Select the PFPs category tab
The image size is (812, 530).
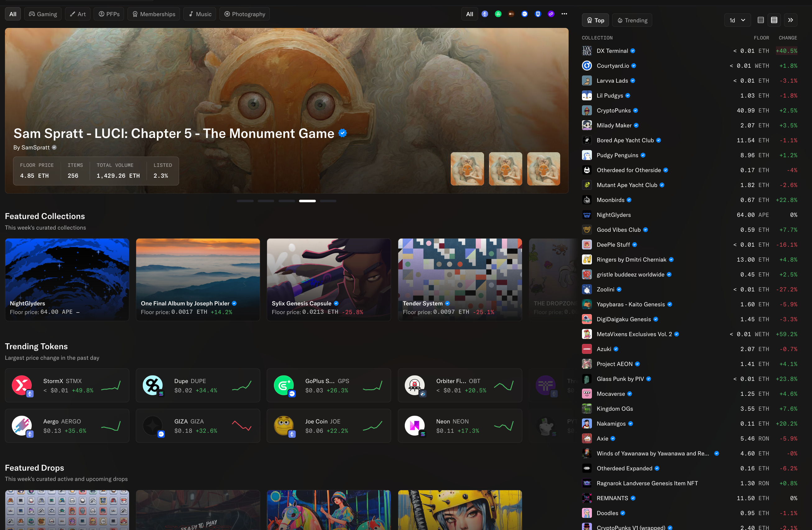(109, 14)
